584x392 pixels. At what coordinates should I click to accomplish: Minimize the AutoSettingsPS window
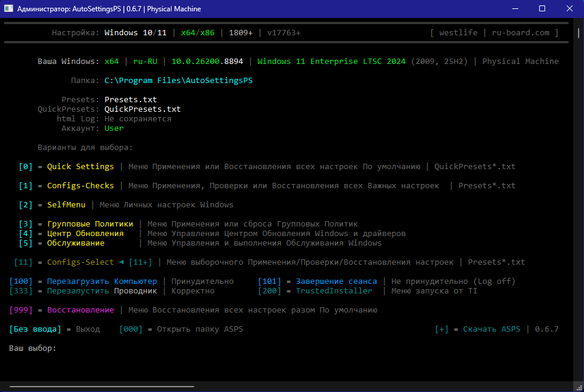515,8
